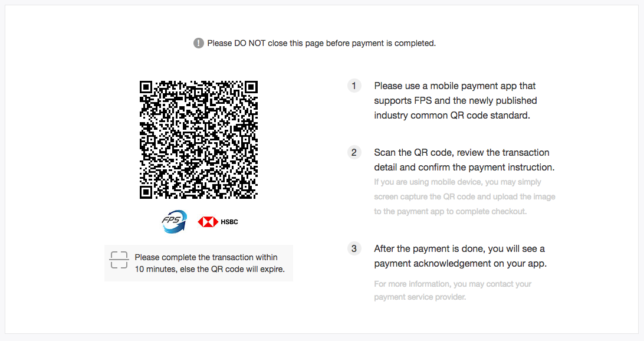Click the contact payment service provider note

tap(452, 290)
